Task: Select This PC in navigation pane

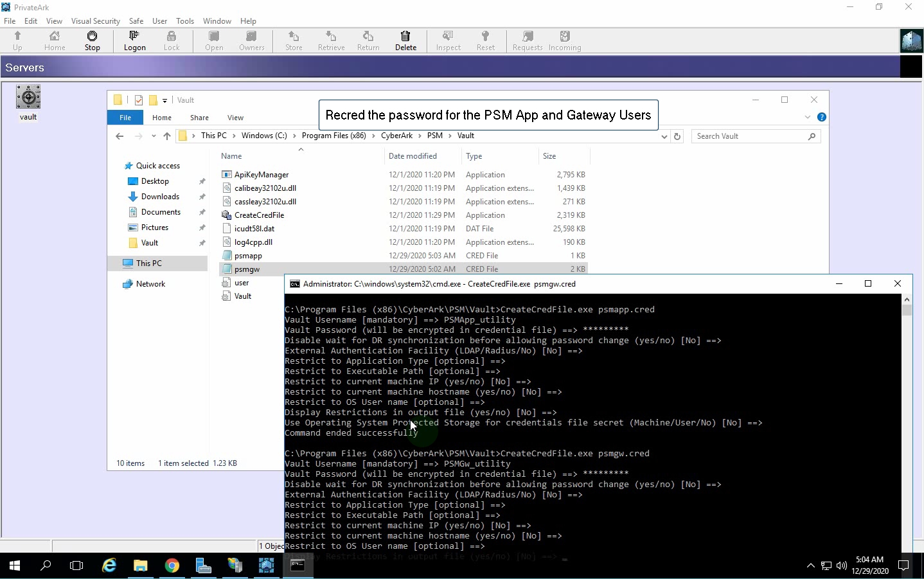Action: pyautogui.click(x=149, y=263)
